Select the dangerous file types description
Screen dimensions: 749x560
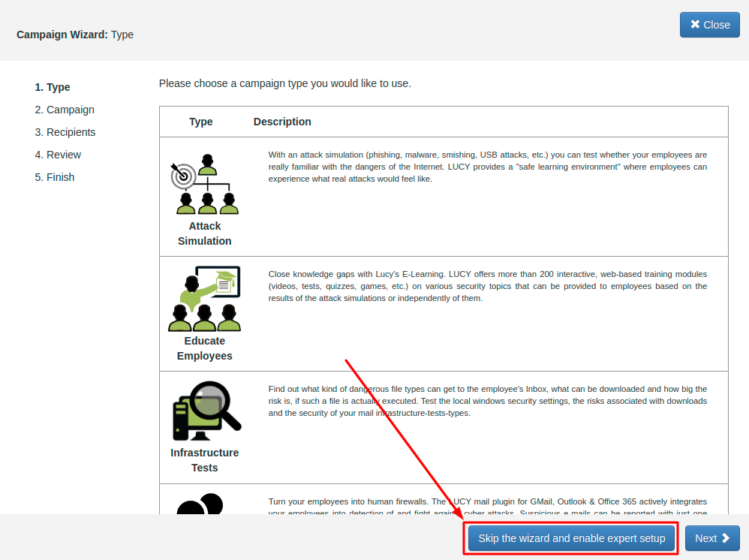pos(487,401)
